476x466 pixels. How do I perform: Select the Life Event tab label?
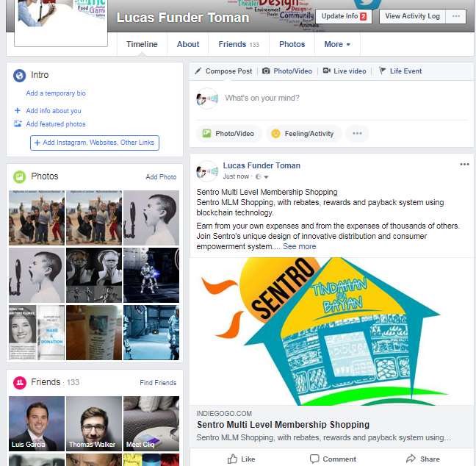pos(405,71)
